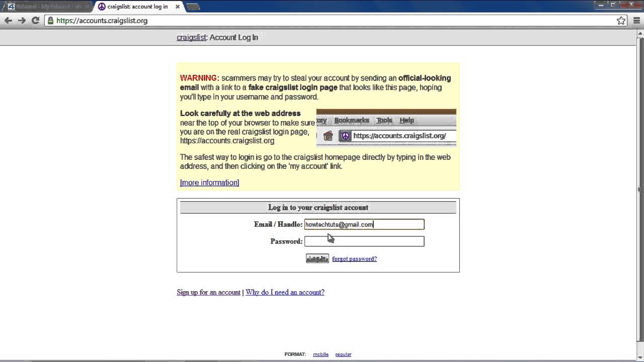The image size is (644, 362).
Task: Open the Chrome hamburger menu
Action: coord(635,21)
